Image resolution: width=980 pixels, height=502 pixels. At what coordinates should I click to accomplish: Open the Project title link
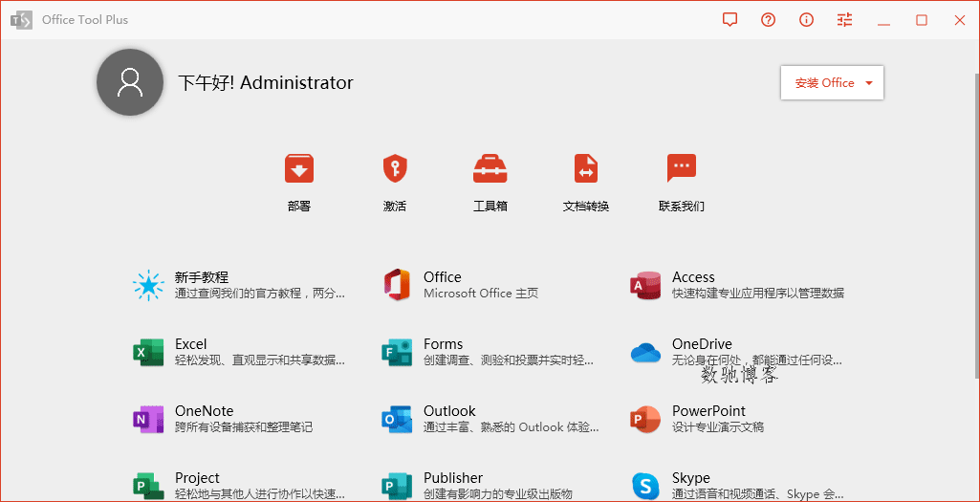click(197, 478)
